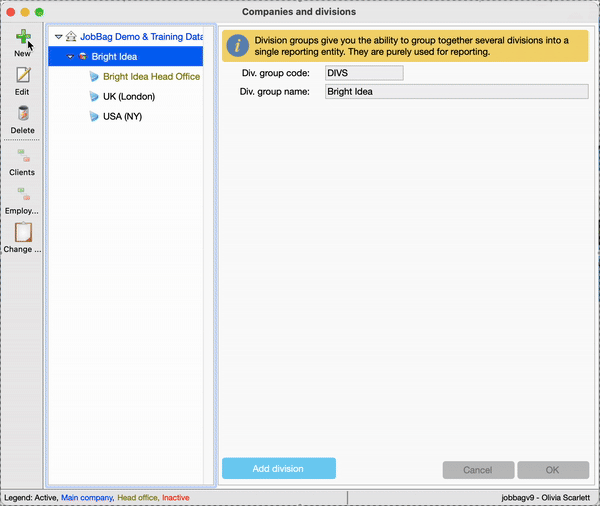Click the Add division button
The image size is (600, 506).
click(279, 468)
